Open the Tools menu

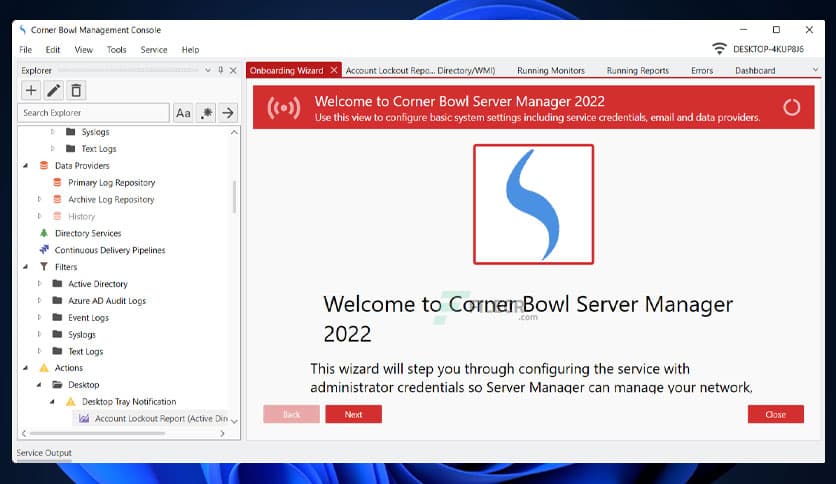click(x=116, y=50)
